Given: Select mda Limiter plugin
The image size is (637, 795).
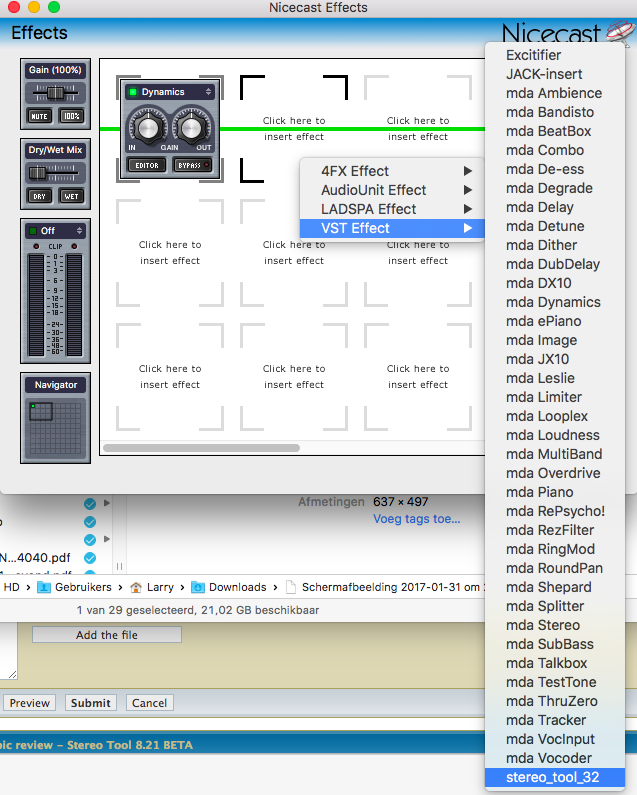Looking at the screenshot, I should pos(555,398).
